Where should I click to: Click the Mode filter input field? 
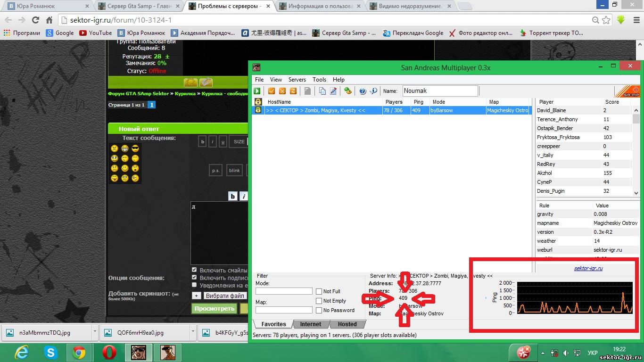pos(284,291)
